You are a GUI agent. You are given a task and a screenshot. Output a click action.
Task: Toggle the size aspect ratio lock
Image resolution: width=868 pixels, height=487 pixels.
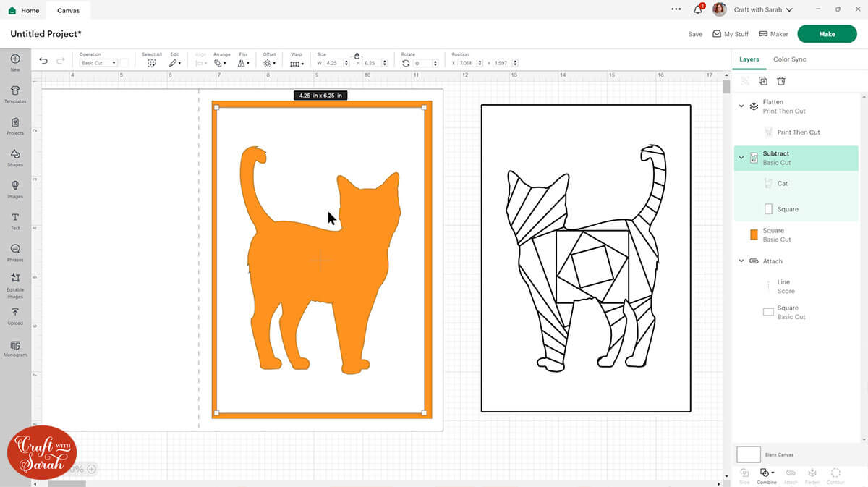tap(357, 56)
